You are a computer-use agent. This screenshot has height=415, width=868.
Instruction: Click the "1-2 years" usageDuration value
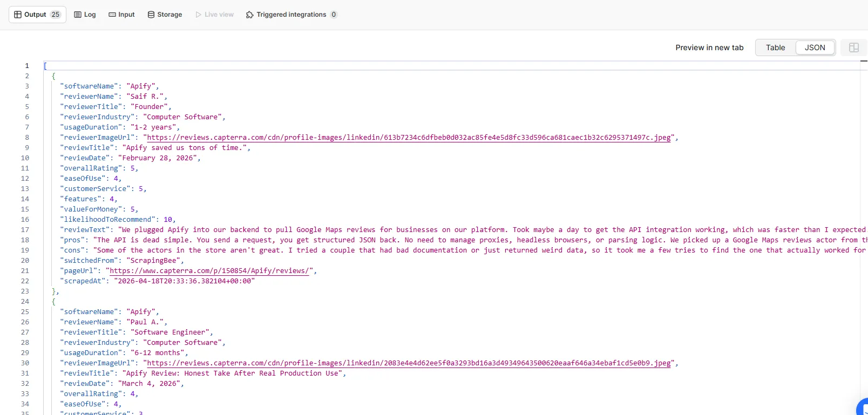153,127
